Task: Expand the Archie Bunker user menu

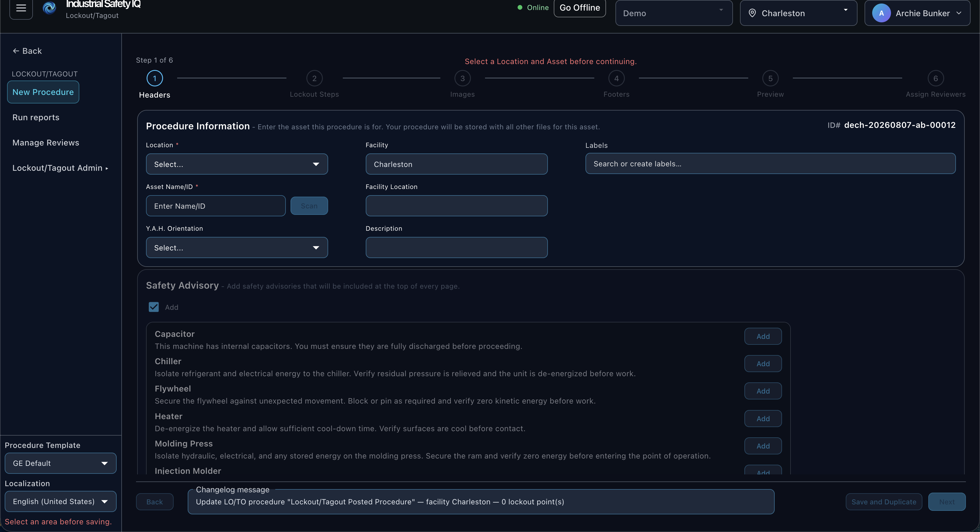Action: coord(917,13)
